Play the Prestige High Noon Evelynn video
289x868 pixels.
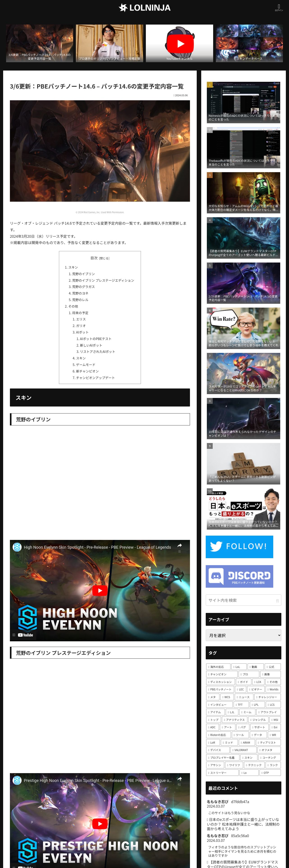pos(100,824)
